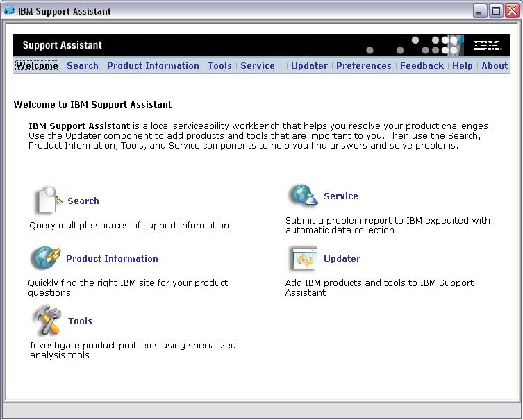This screenshot has height=420, width=523.
Task: Open the Preferences tab
Action: click(x=363, y=66)
